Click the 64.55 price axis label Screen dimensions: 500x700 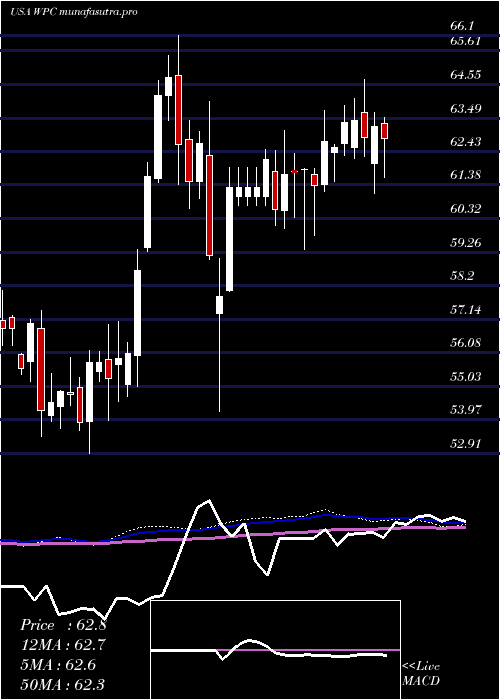(465, 74)
